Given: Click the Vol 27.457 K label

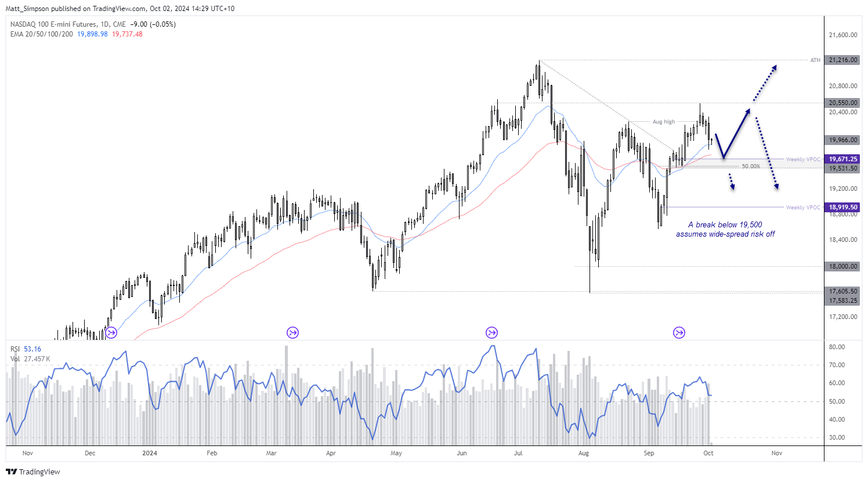Looking at the screenshot, I should 30,359.
